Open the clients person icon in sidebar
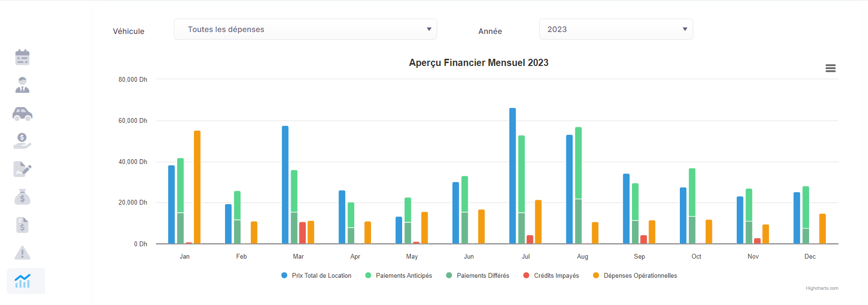868x305 pixels. coord(23,85)
